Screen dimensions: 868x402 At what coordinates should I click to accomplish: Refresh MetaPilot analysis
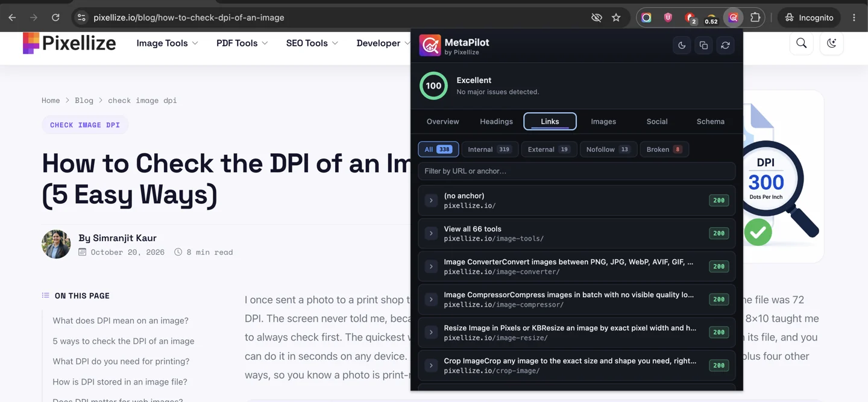pos(725,45)
